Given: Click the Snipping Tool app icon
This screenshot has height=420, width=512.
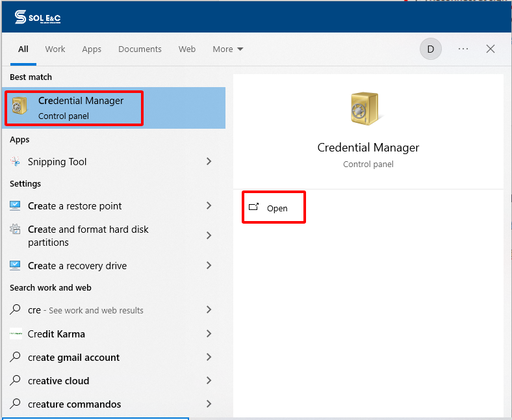Looking at the screenshot, I should [x=16, y=162].
